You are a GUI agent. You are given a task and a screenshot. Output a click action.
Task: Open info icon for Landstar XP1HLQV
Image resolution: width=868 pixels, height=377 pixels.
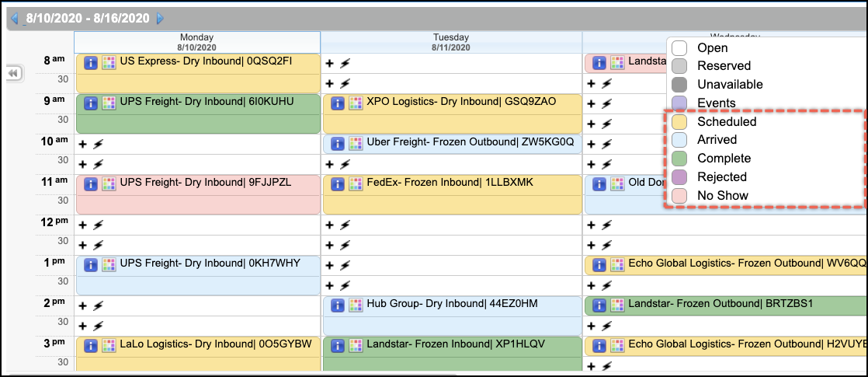[x=339, y=345]
